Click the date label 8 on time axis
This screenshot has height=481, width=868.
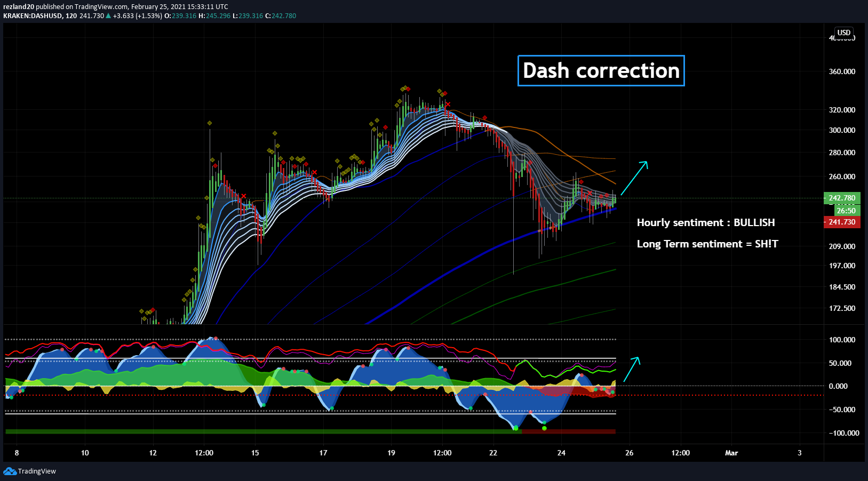point(17,453)
